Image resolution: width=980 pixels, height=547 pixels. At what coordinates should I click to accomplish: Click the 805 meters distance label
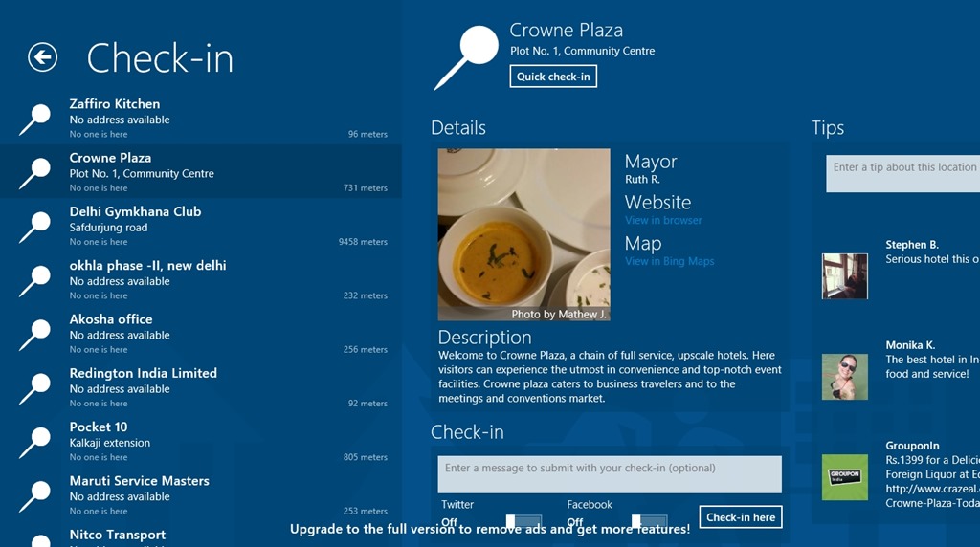coord(365,457)
